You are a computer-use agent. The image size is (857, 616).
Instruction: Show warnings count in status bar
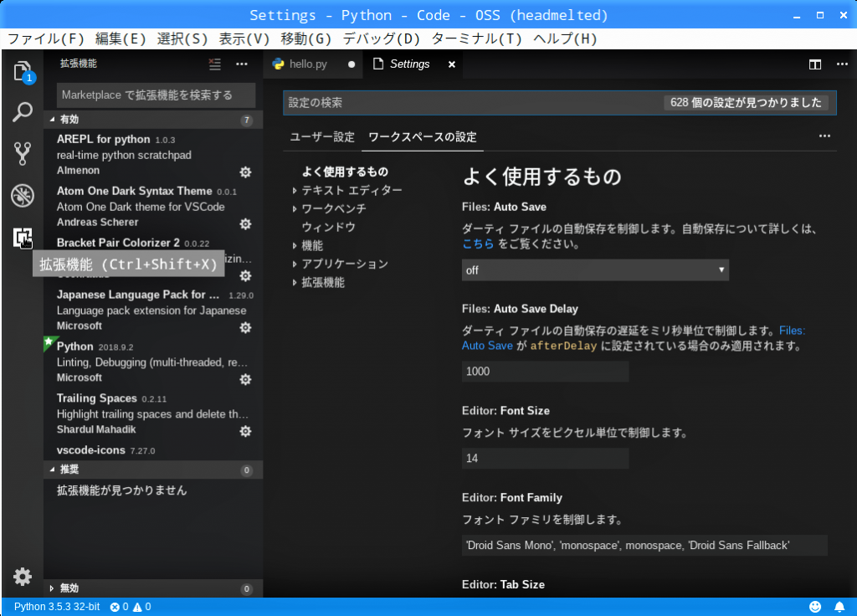click(142, 607)
